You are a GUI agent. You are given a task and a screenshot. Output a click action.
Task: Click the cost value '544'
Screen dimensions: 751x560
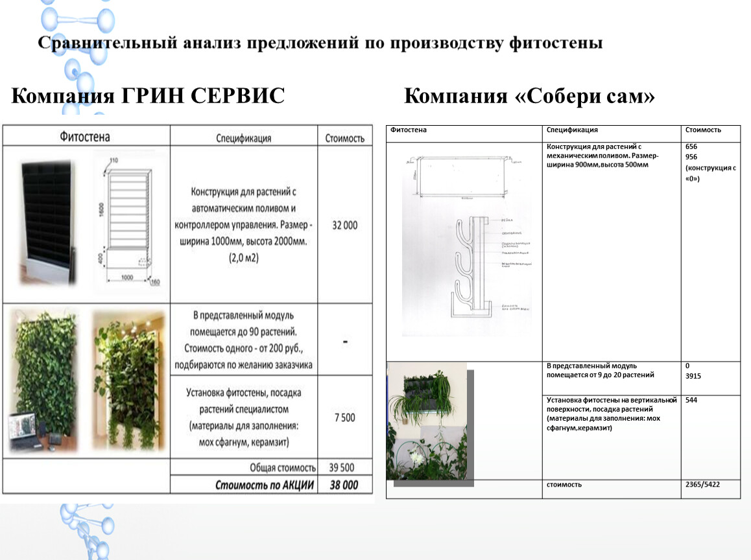click(x=691, y=400)
